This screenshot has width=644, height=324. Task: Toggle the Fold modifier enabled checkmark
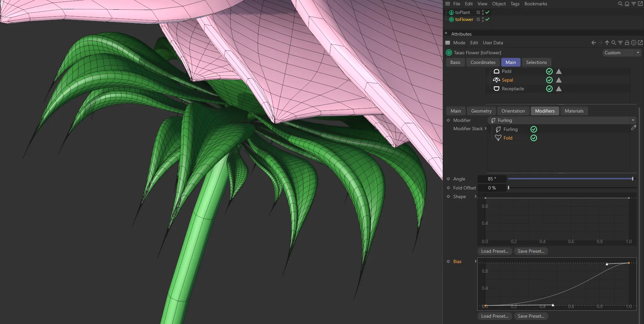pyautogui.click(x=534, y=138)
